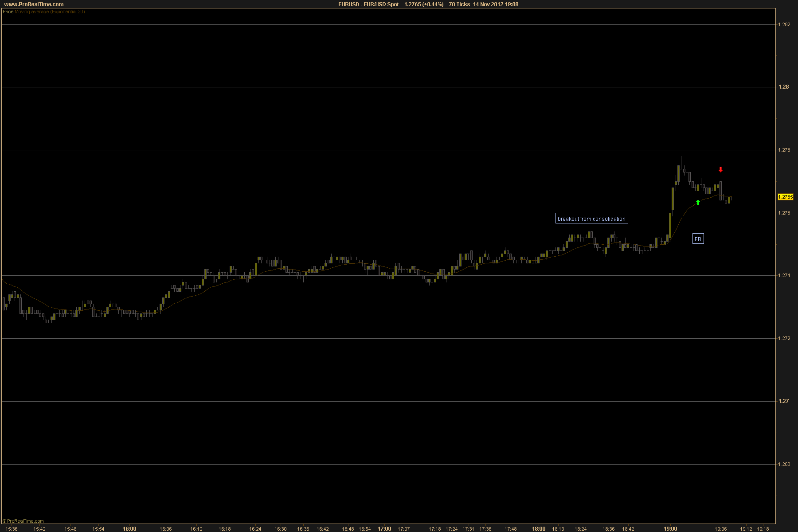Click the 16:00 time axis label

(129, 529)
